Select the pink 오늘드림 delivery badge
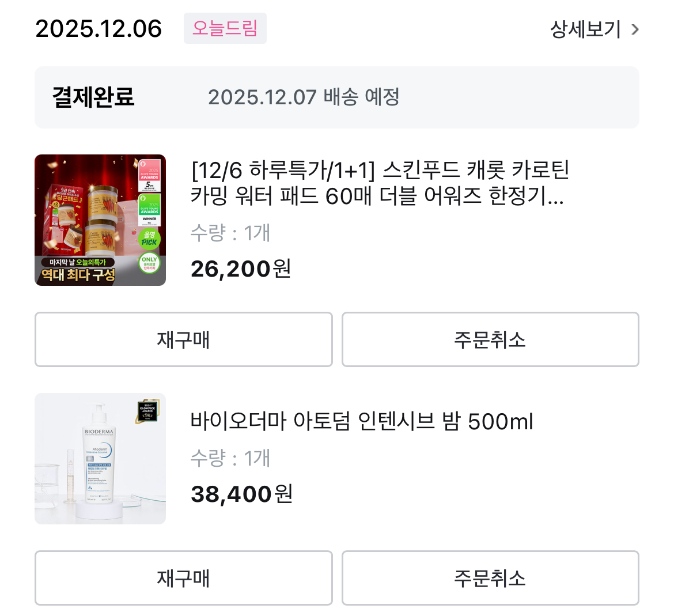Viewport: 674px width, 616px height. 225,28
